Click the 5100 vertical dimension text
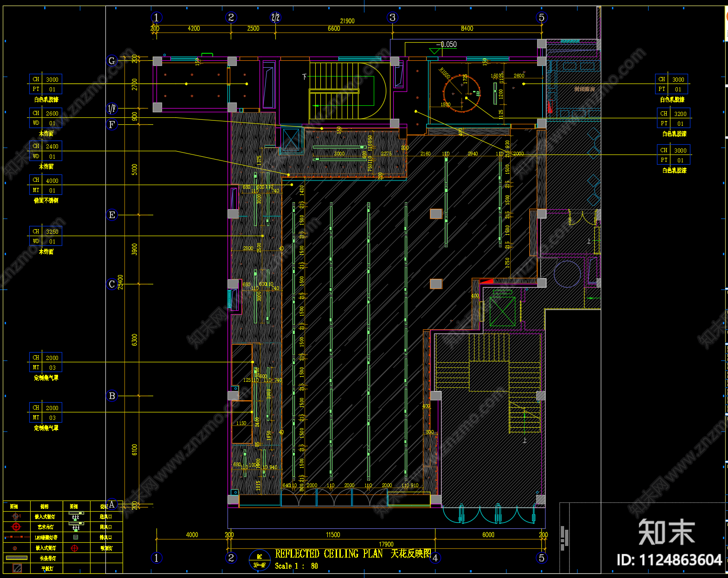 click(x=135, y=169)
